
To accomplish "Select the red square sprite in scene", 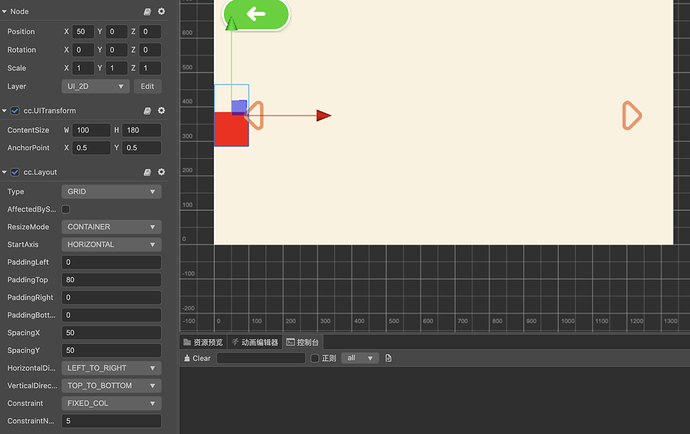I will (x=231, y=129).
